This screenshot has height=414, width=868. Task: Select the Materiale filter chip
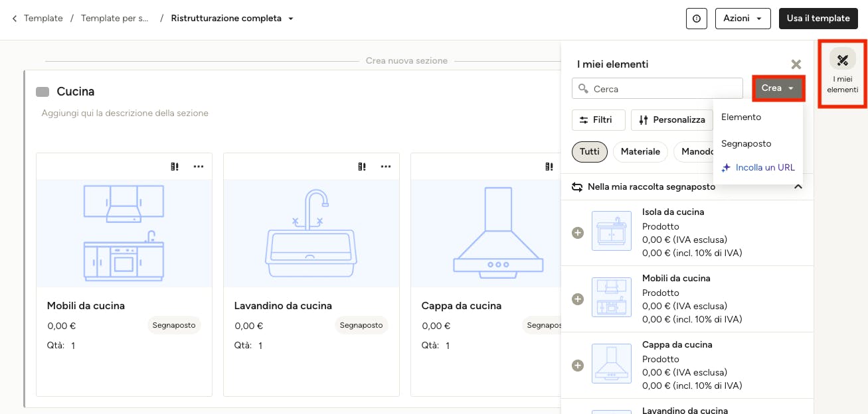[640, 151]
